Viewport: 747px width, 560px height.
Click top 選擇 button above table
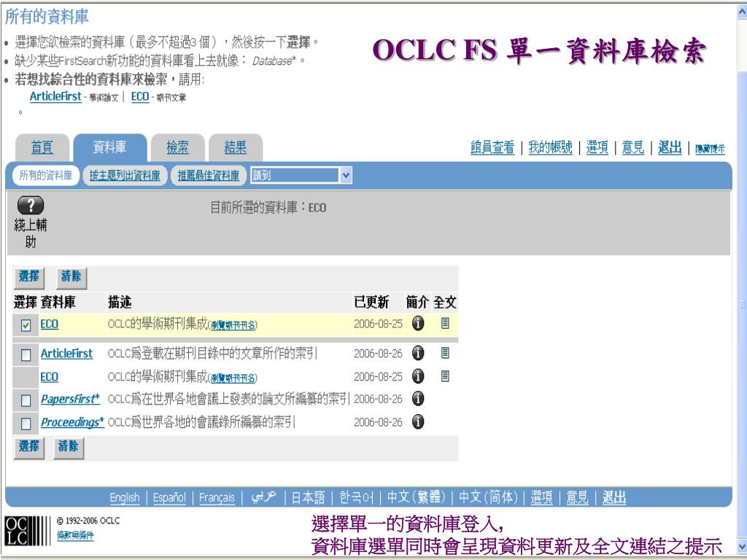click(29, 276)
